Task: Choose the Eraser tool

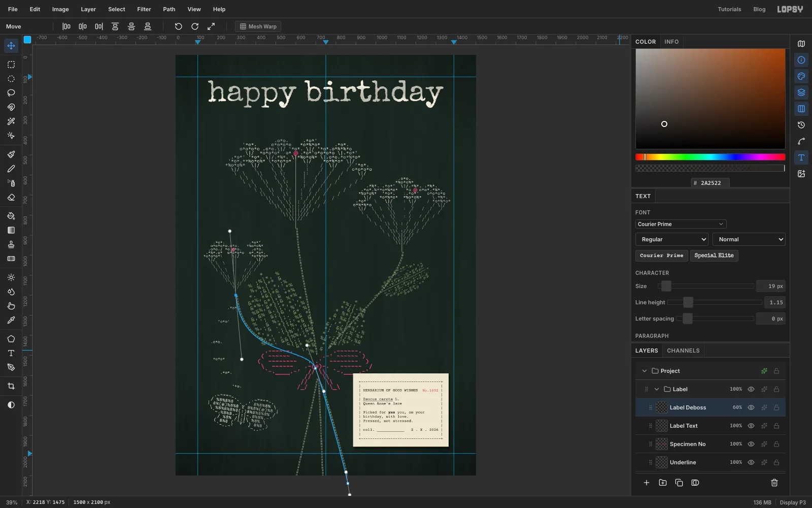Action: pos(11,197)
